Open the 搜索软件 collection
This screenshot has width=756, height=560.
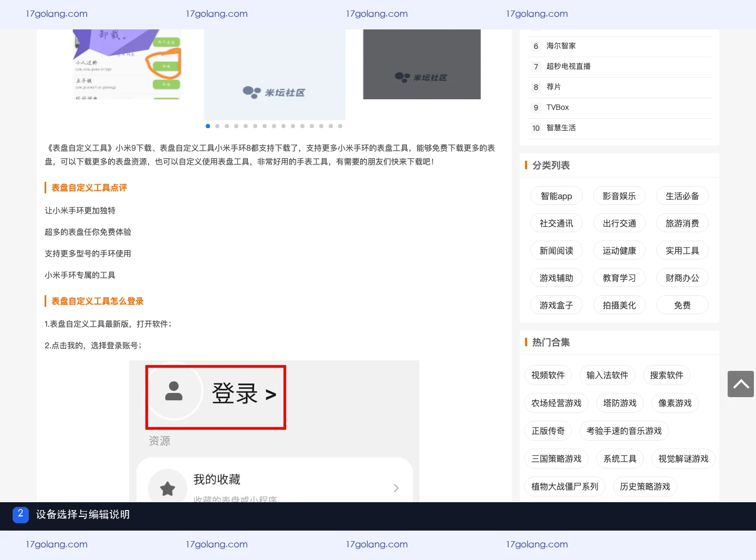click(667, 375)
